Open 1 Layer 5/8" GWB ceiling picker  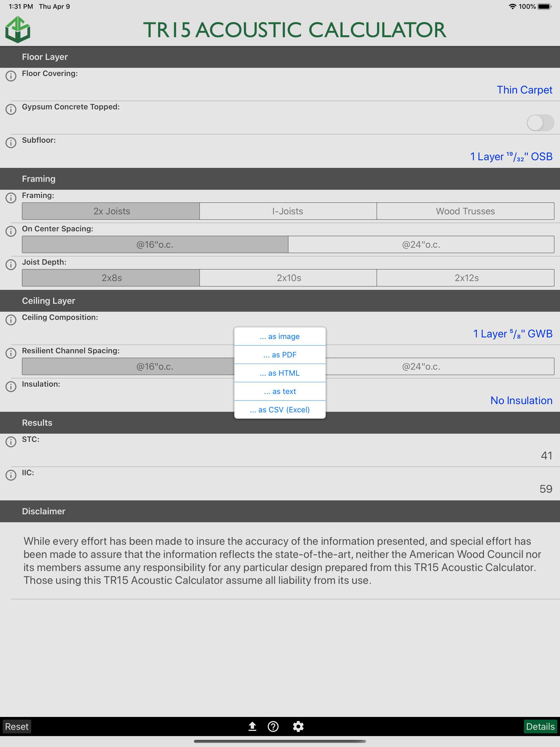point(513,334)
